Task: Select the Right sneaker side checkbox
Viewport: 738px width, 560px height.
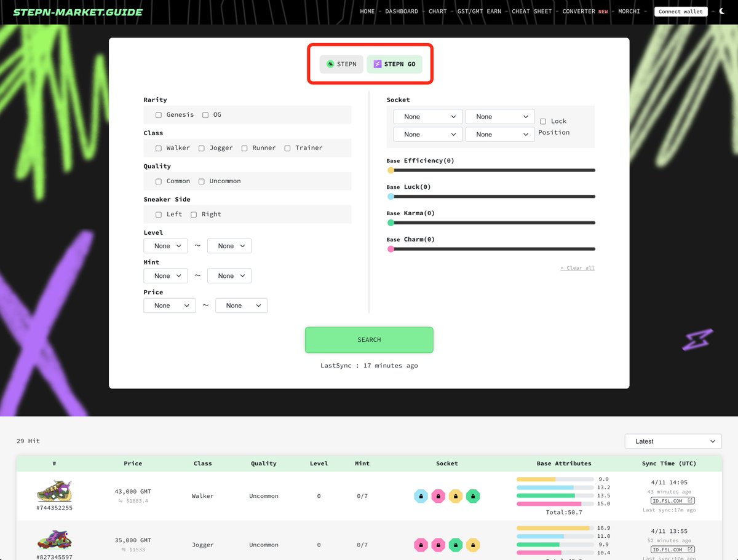Action: point(194,215)
